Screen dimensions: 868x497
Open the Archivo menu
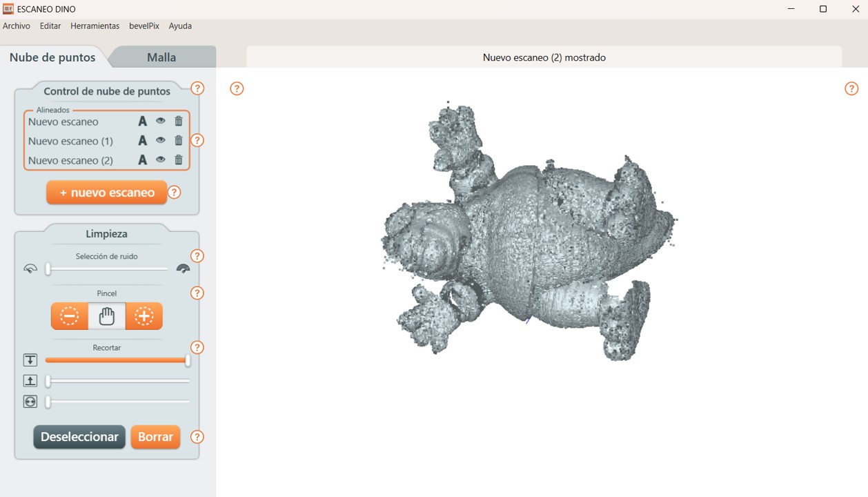17,26
